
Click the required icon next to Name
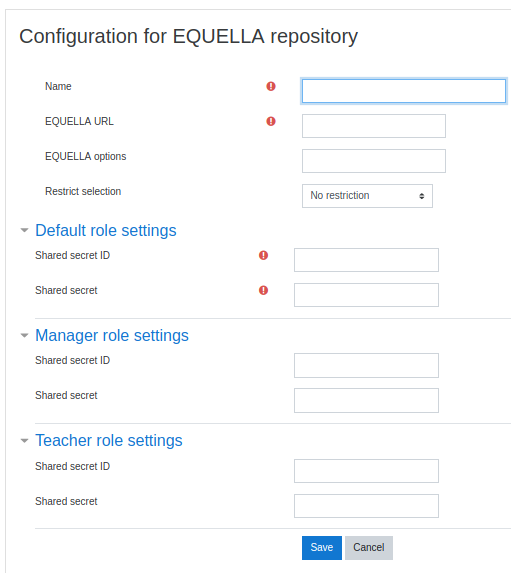[270, 86]
